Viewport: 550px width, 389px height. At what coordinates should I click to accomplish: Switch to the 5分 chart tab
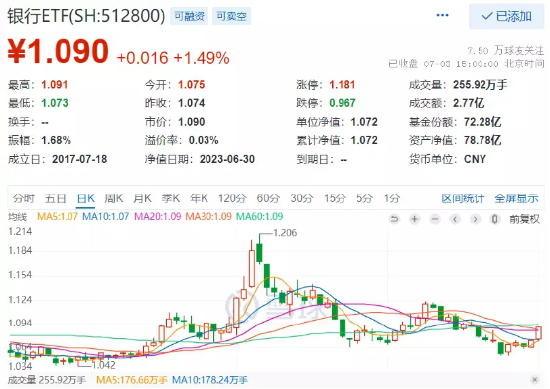click(x=364, y=199)
